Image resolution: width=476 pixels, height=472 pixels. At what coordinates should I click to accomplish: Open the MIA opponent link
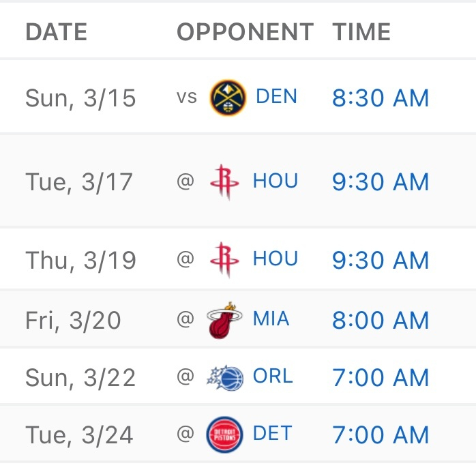271,319
